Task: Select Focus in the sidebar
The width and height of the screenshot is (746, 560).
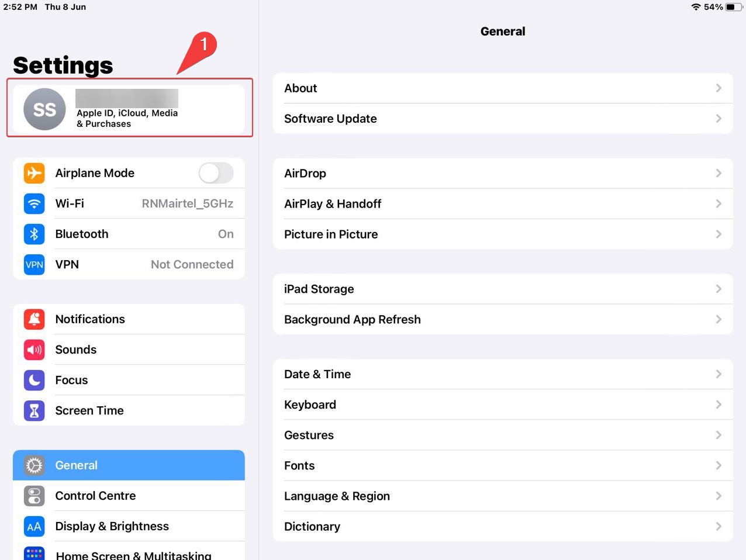Action: click(x=129, y=380)
